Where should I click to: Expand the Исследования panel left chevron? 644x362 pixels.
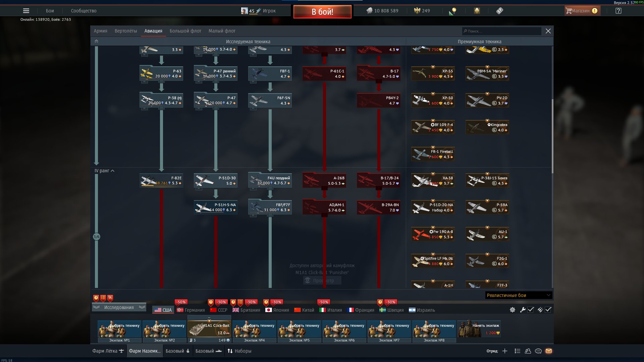point(96,307)
